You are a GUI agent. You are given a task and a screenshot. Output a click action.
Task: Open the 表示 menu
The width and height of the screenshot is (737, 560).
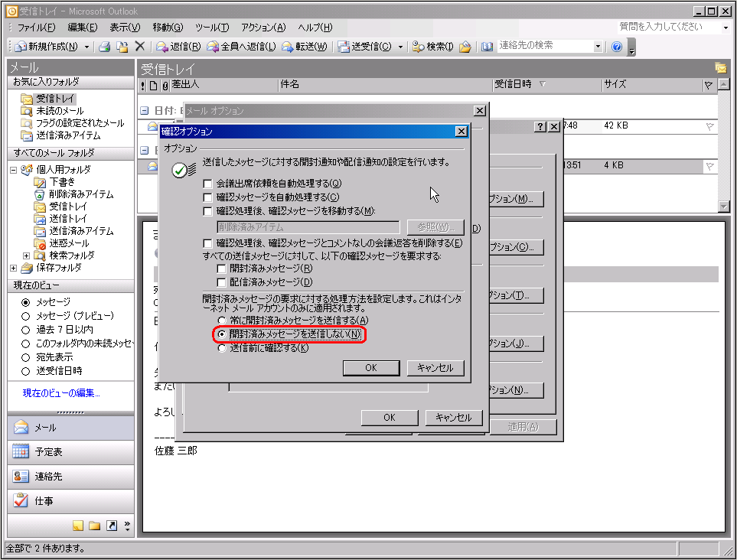(x=125, y=28)
